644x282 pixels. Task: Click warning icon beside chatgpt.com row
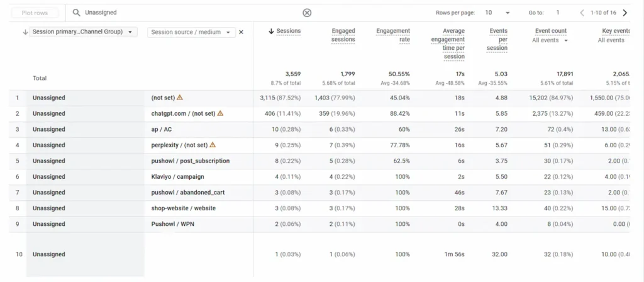tap(220, 113)
